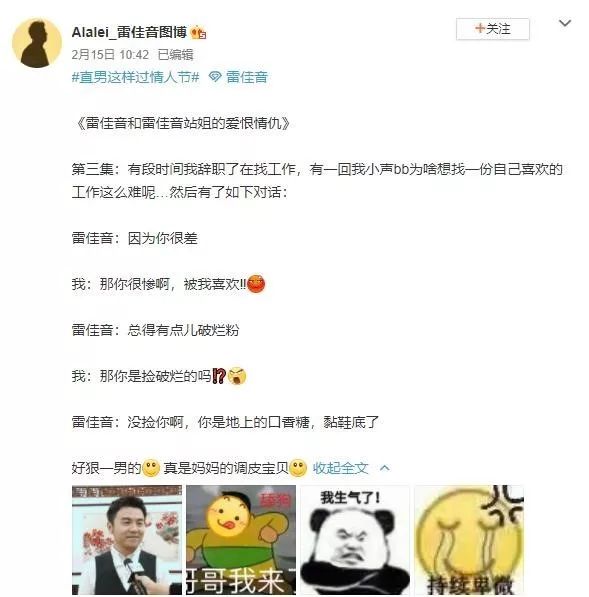589x597 pixels.
Task: Open the #直男这样过情人节# hashtag
Action: click(136, 77)
